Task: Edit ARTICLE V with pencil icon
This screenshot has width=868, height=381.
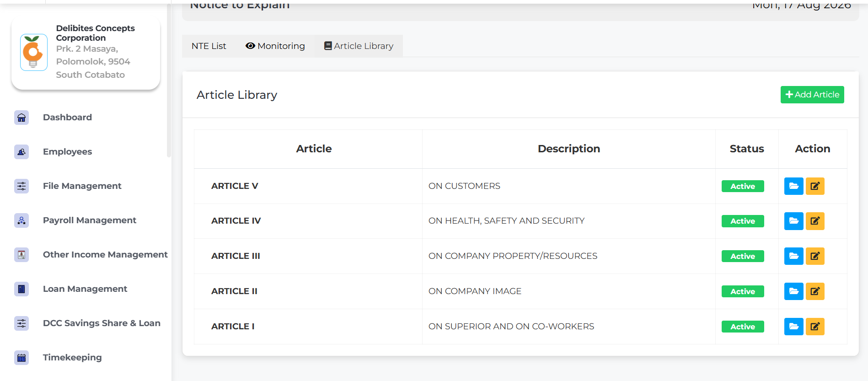Action: tap(815, 186)
